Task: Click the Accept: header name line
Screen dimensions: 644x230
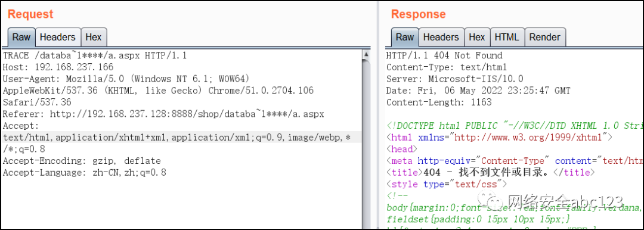Action: pyautogui.click(x=21, y=126)
